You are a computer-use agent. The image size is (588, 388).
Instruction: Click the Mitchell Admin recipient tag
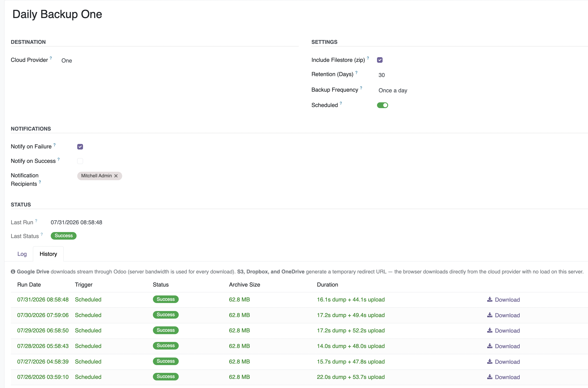click(x=99, y=176)
